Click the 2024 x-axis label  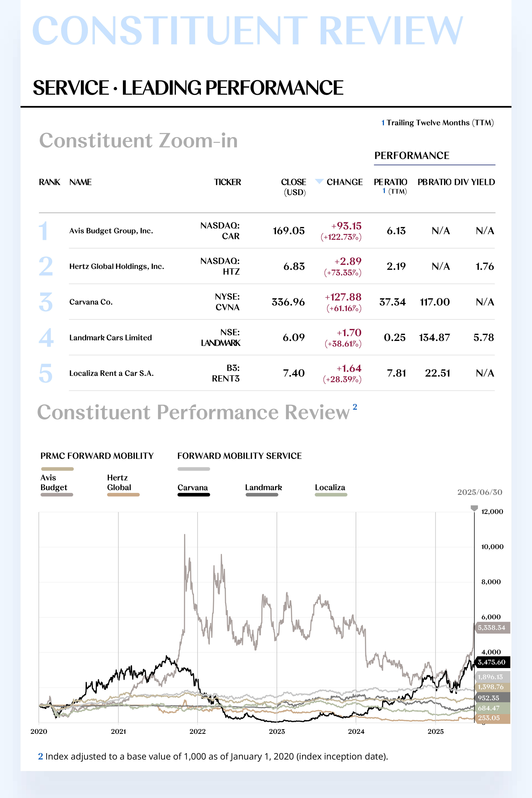point(356,731)
